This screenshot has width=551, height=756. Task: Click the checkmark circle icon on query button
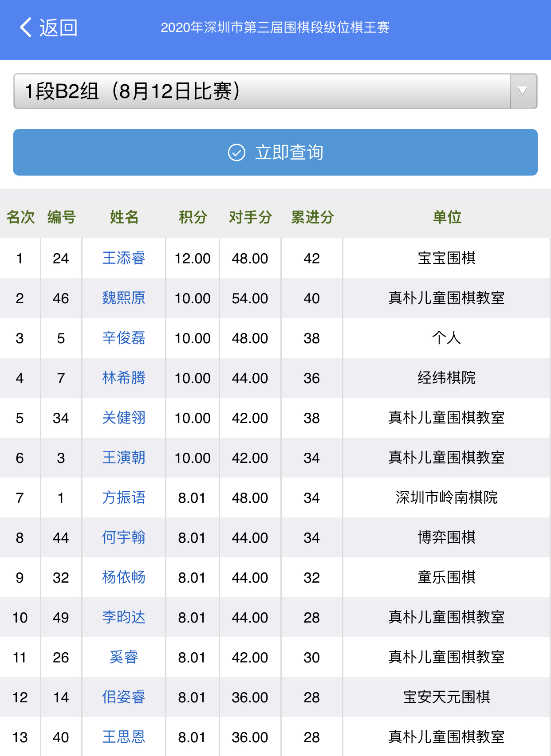pyautogui.click(x=236, y=153)
